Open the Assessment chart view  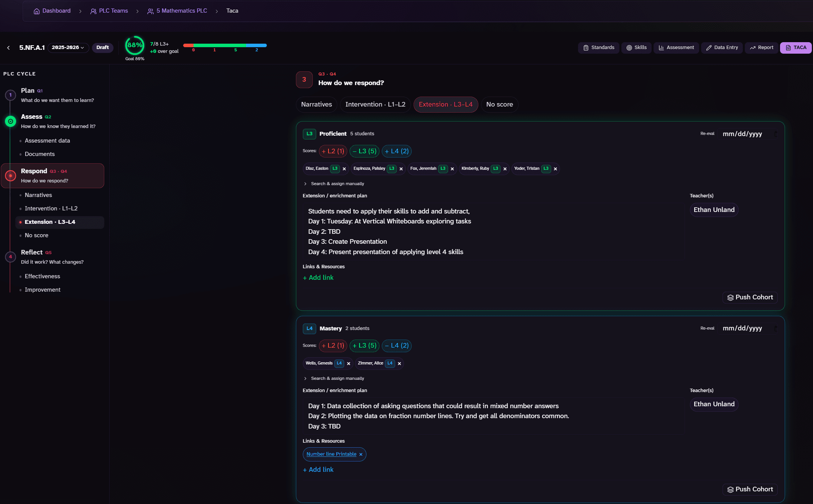(676, 48)
